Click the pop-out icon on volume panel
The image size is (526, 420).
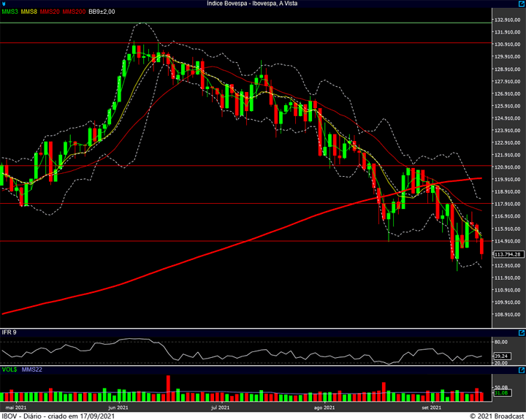coord(521,370)
